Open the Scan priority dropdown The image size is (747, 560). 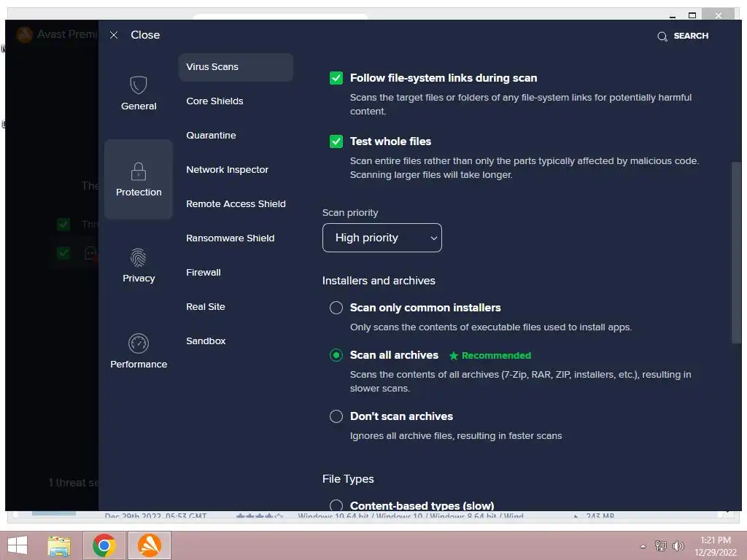pyautogui.click(x=382, y=238)
